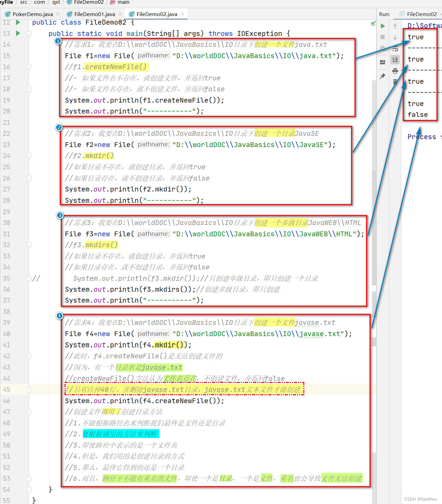Click highlighted createNewFile() comment on line 16
Screen dimensions: 442x504
tap(116, 67)
